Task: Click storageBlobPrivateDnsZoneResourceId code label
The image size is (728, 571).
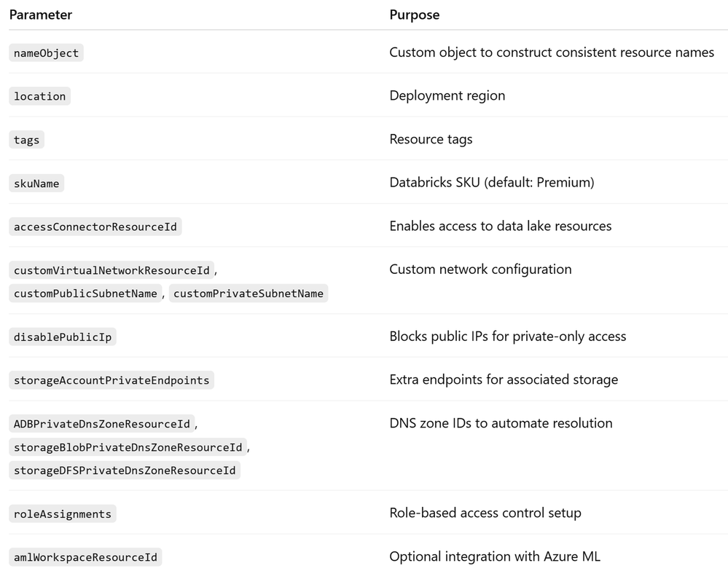Action: point(128,446)
